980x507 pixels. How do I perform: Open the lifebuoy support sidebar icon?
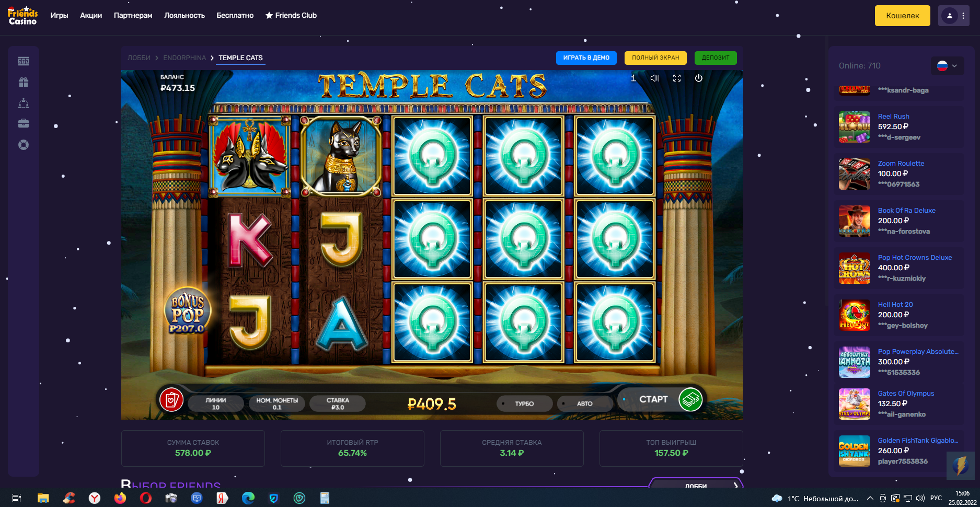[x=24, y=145]
